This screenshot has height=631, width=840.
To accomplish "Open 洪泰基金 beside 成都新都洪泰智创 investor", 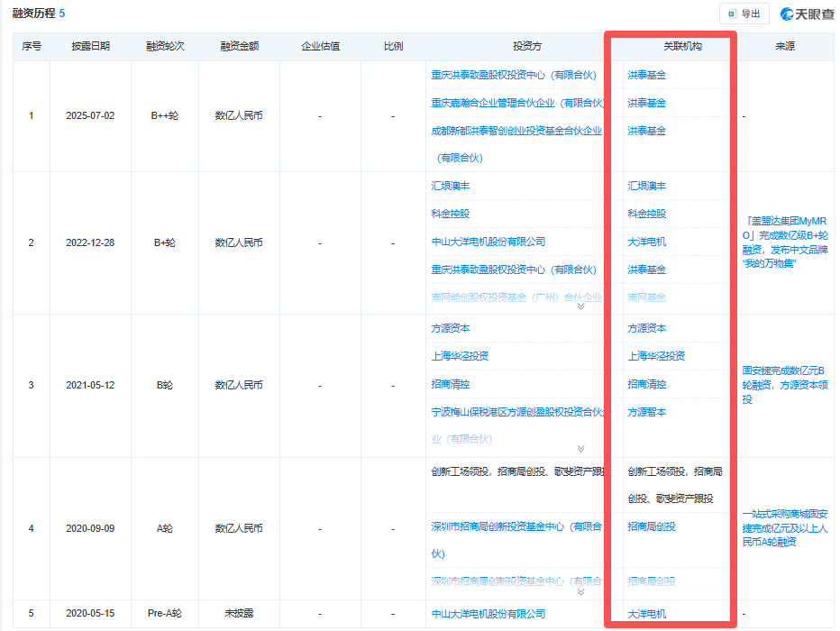I will click(x=646, y=131).
